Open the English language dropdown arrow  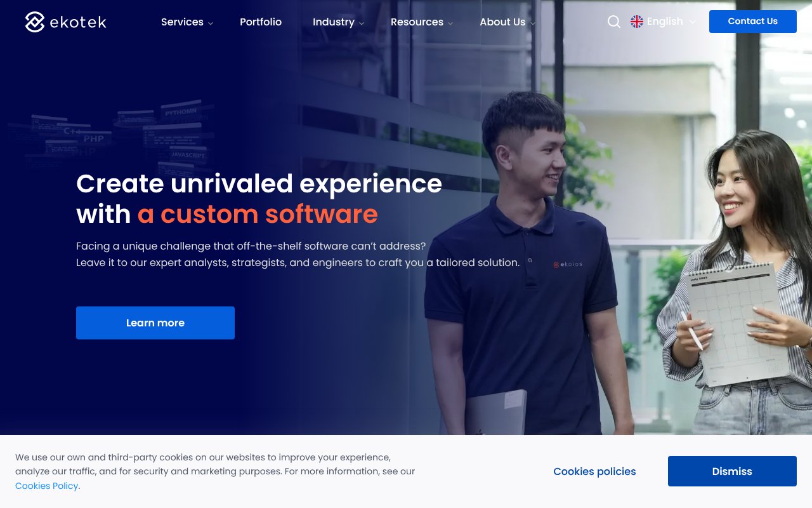(692, 22)
